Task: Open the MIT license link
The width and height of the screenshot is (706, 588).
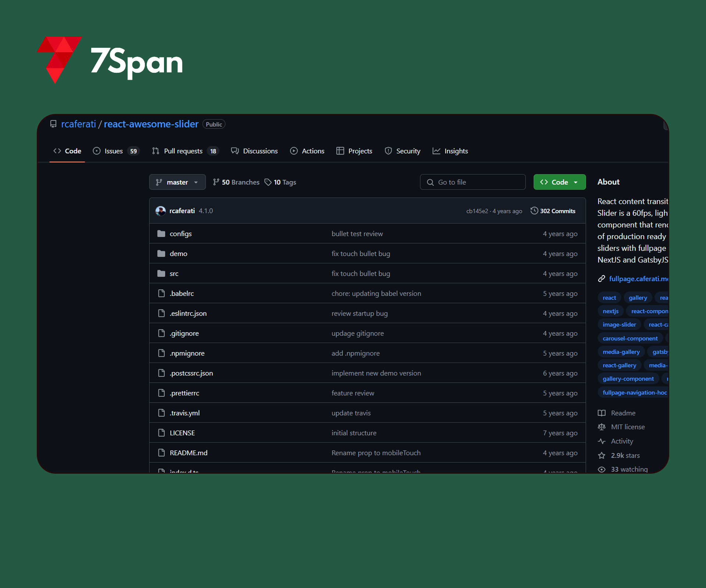Action: tap(628, 427)
